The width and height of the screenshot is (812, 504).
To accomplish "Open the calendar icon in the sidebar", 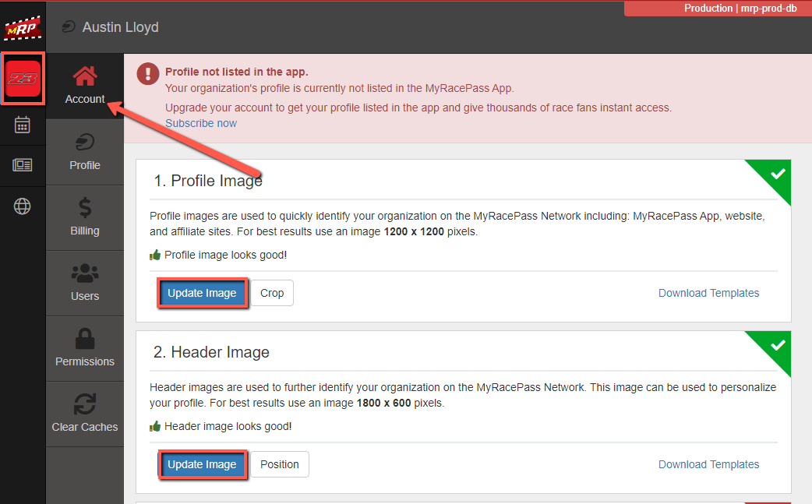I will [x=23, y=125].
